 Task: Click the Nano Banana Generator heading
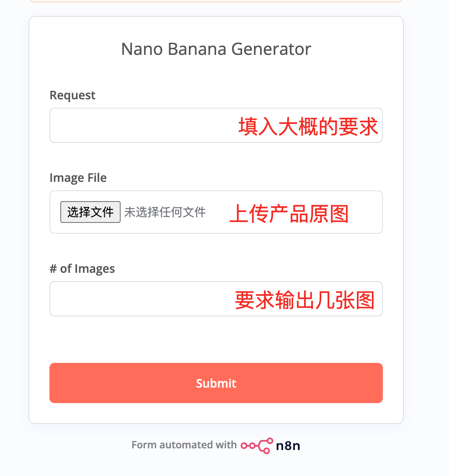pos(216,49)
